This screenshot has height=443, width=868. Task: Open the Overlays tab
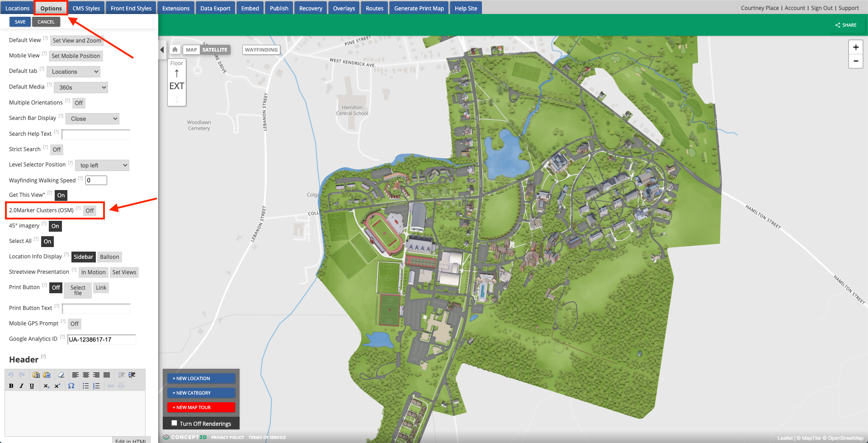click(x=344, y=8)
